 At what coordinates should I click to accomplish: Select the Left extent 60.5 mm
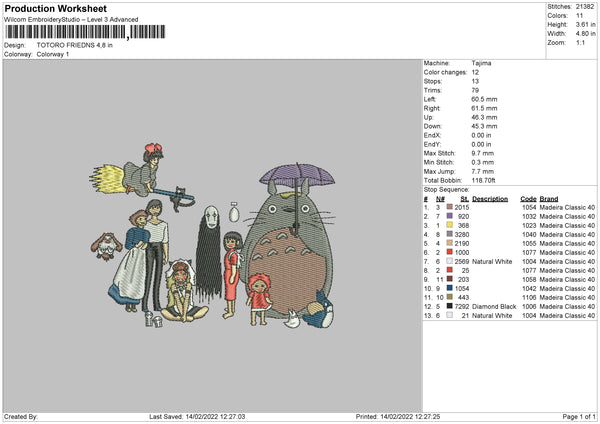[484, 99]
